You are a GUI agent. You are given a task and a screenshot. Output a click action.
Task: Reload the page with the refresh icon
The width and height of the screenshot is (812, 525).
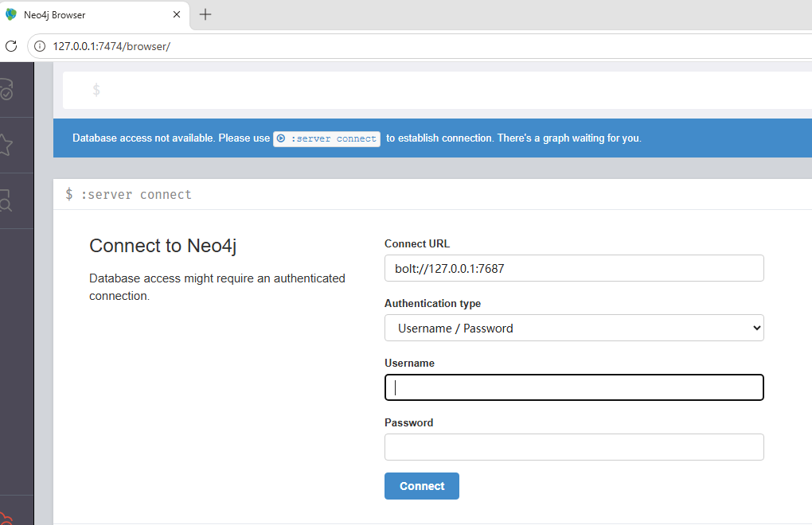coord(11,46)
